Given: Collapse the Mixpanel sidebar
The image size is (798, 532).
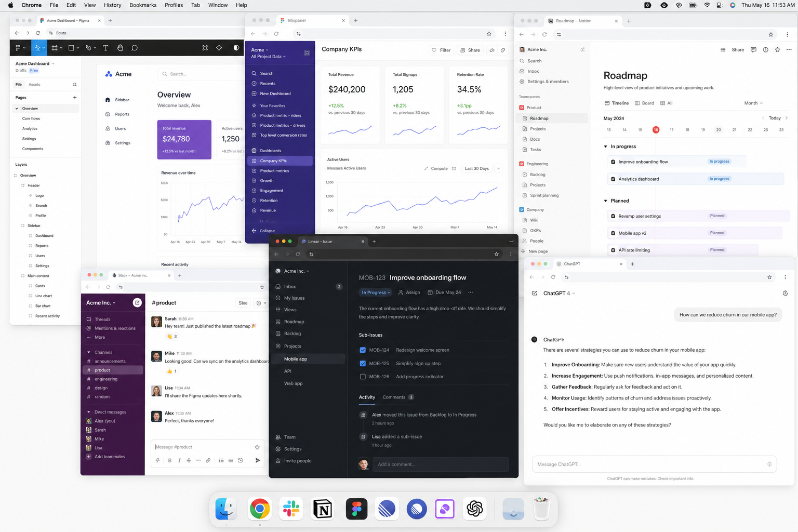Looking at the screenshot, I should click(x=263, y=231).
